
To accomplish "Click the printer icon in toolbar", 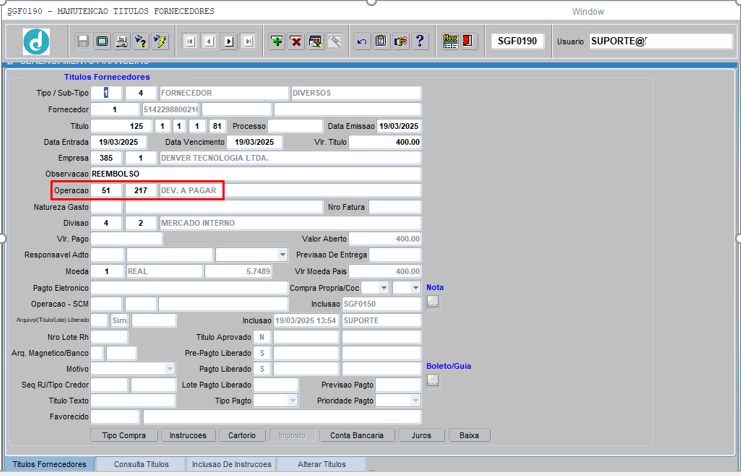I will click(x=122, y=41).
